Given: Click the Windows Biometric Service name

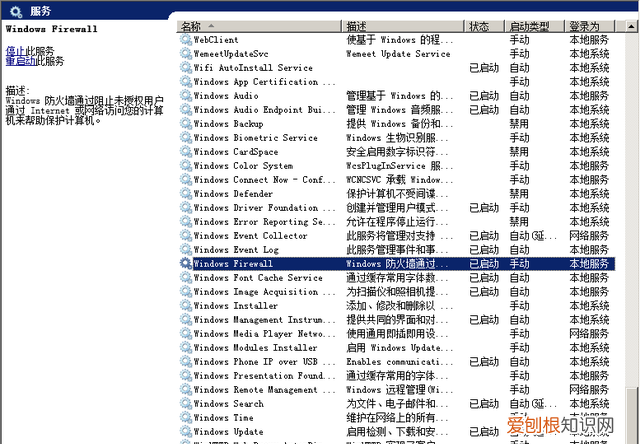Looking at the screenshot, I should [256, 138].
